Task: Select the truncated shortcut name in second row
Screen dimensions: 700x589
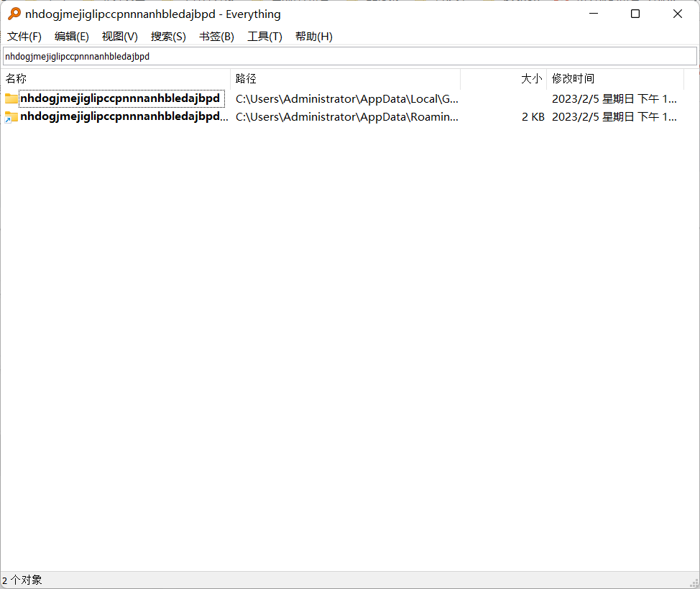Action: [124, 117]
